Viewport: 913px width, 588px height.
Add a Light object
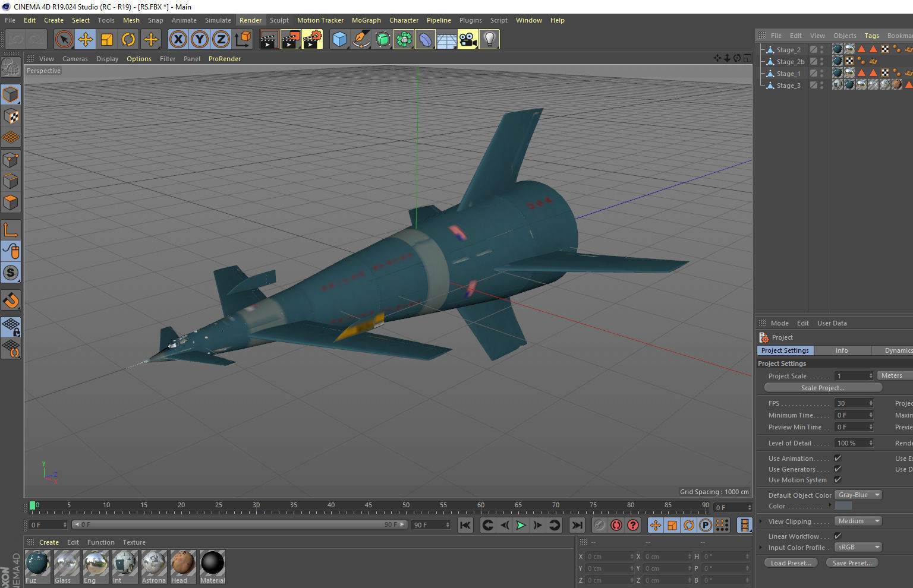(489, 40)
